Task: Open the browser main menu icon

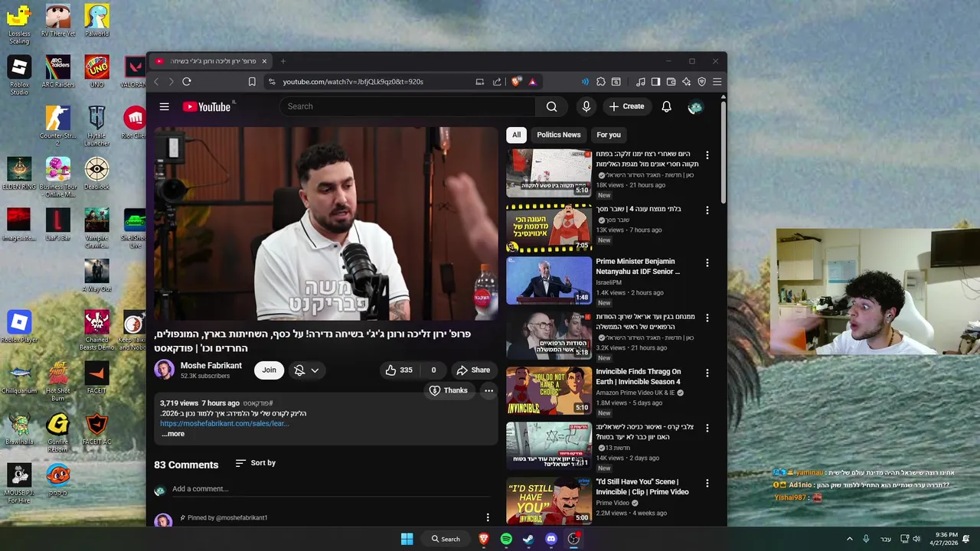Action: 717,82
